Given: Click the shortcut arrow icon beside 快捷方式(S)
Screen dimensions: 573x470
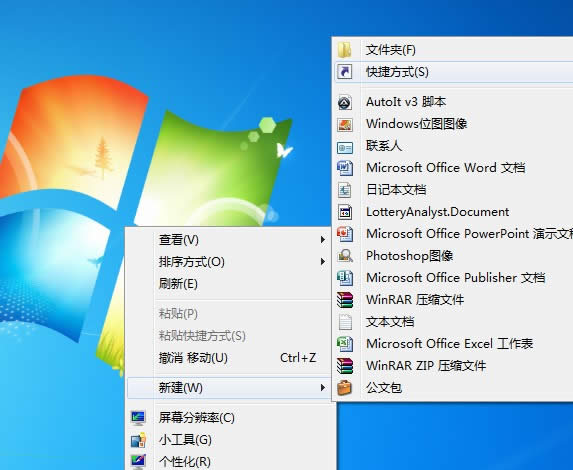Looking at the screenshot, I should (345, 72).
